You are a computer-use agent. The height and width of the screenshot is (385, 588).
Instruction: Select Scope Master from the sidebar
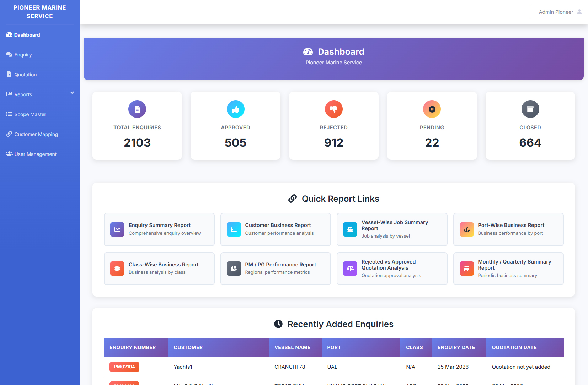pyautogui.click(x=30, y=114)
